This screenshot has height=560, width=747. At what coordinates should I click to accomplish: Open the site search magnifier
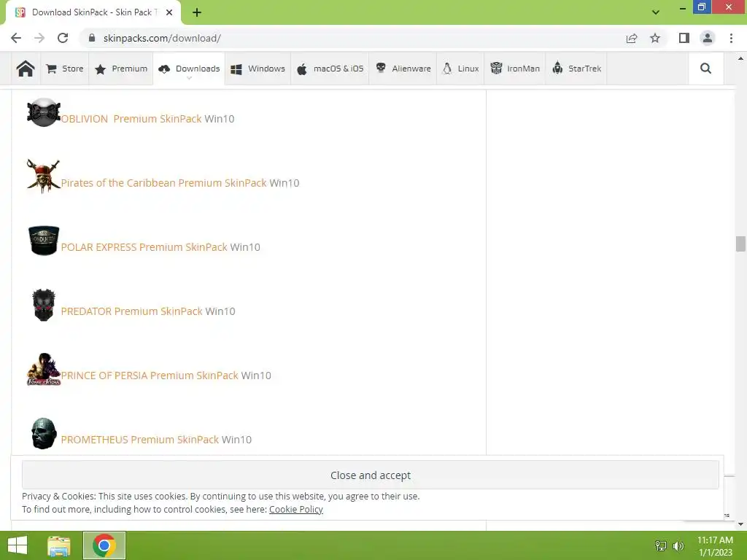(x=705, y=69)
